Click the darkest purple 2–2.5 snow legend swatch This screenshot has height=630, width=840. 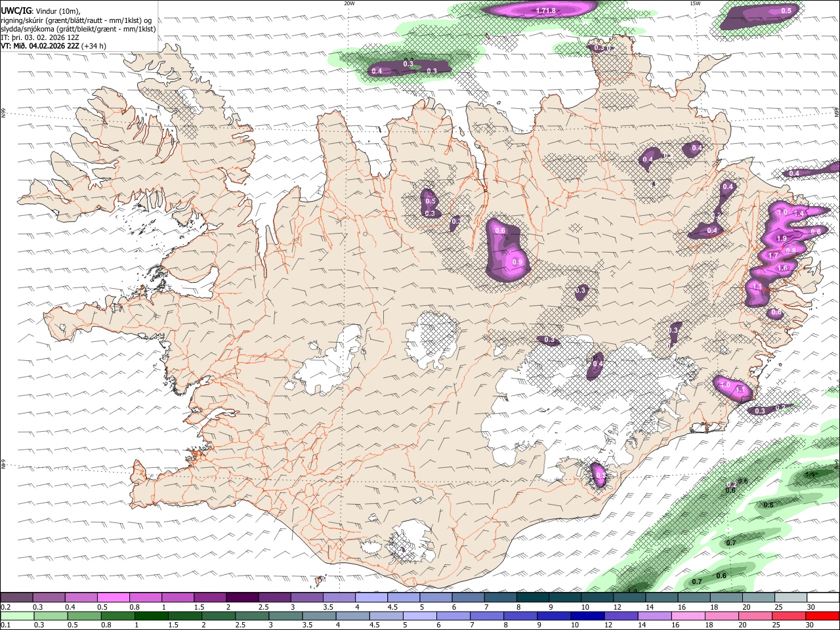coord(242,598)
